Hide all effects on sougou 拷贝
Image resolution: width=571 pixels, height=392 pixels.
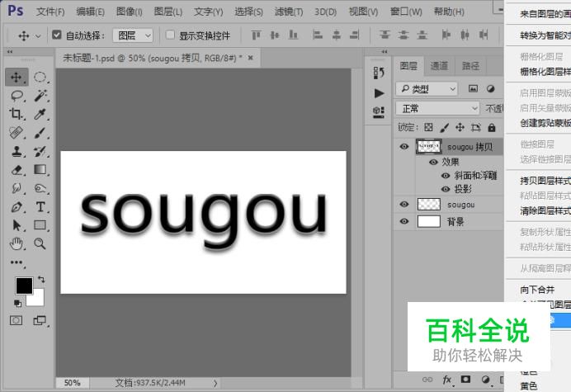pyautogui.click(x=433, y=162)
